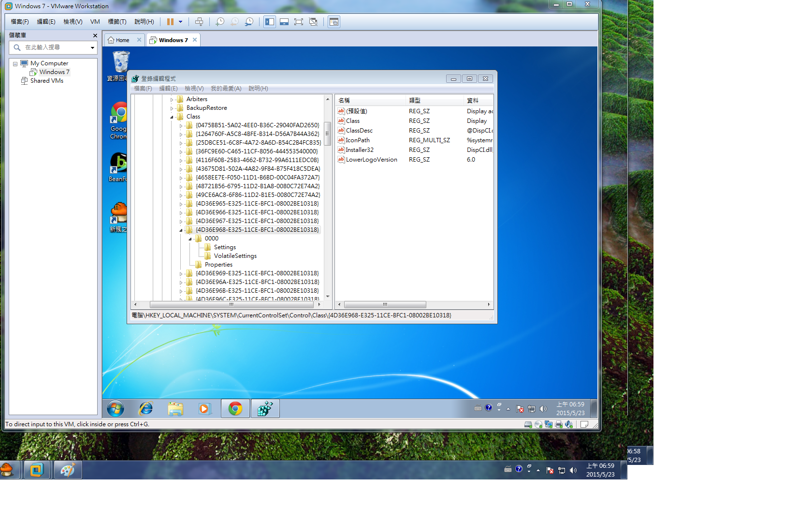
Task: Click VMware hard disk status icon
Action: pos(528,424)
